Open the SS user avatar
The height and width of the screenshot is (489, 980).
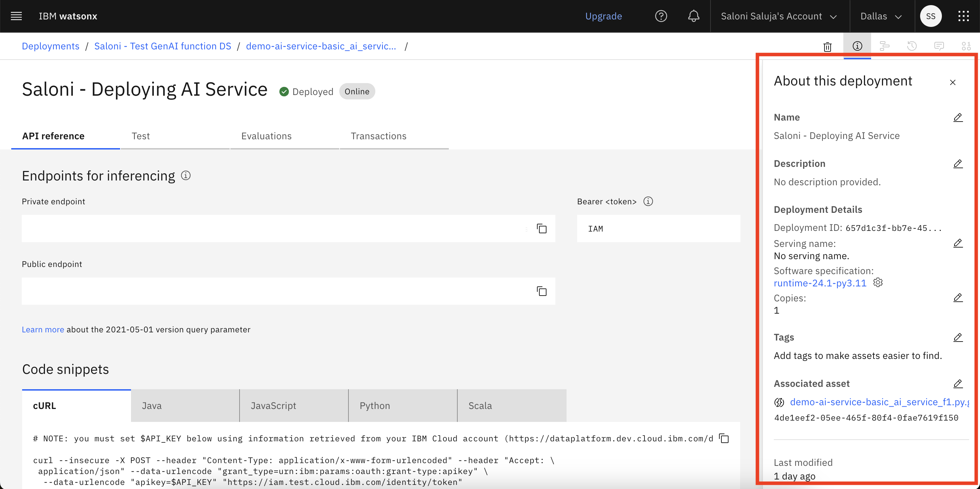tap(931, 16)
